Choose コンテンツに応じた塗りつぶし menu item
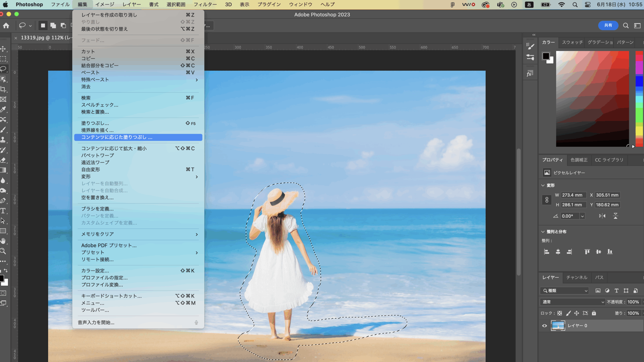 click(138, 137)
